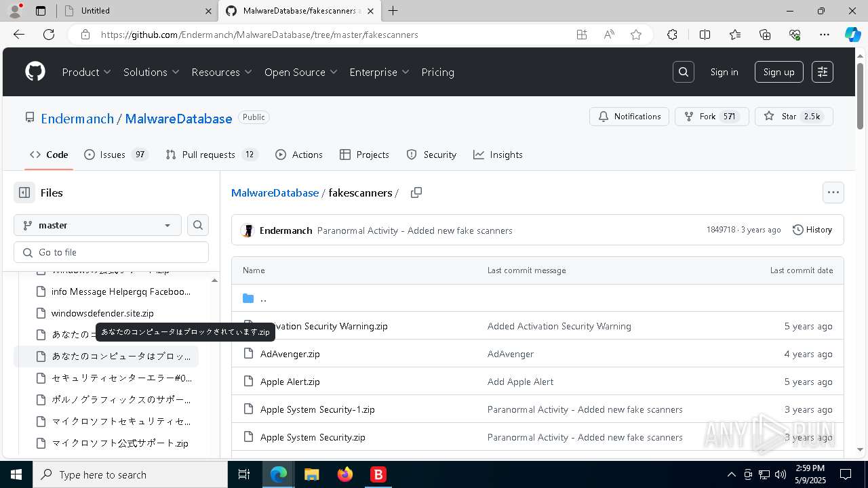
Task: Open commit History link
Action: click(812, 230)
